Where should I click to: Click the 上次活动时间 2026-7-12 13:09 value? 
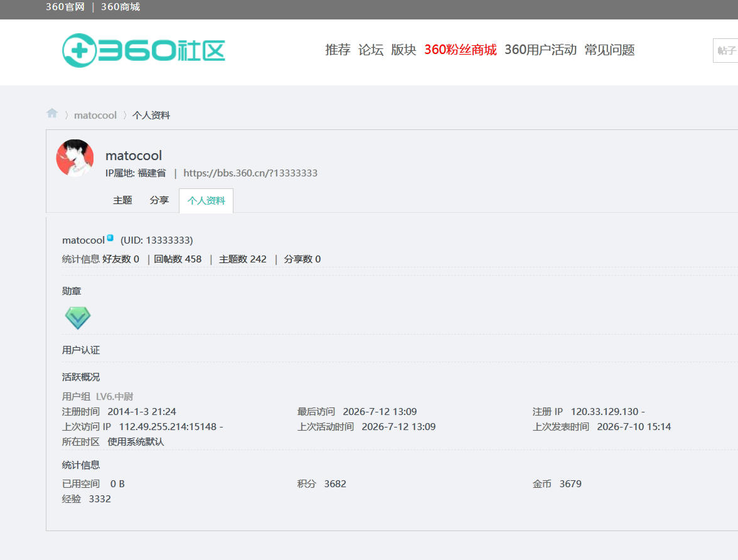(x=398, y=427)
